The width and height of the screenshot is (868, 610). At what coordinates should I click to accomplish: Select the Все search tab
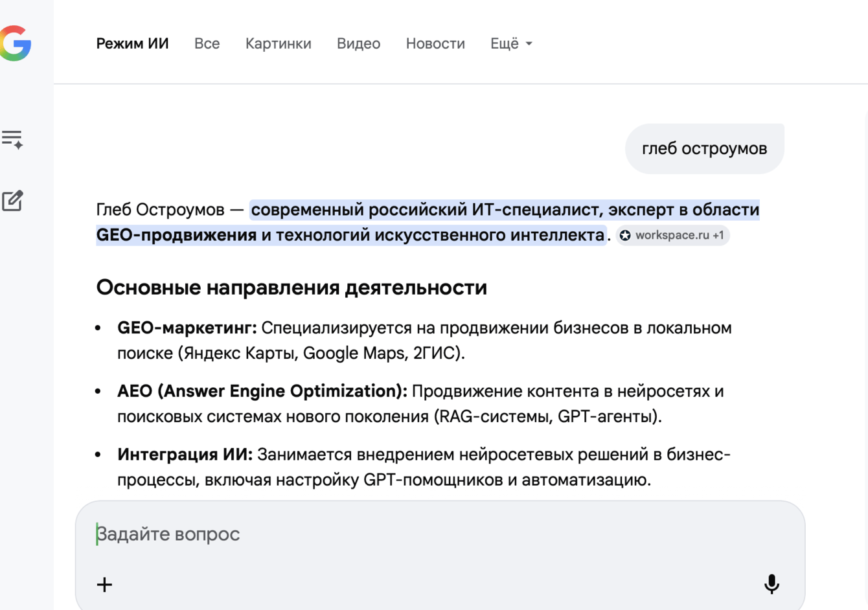[207, 43]
